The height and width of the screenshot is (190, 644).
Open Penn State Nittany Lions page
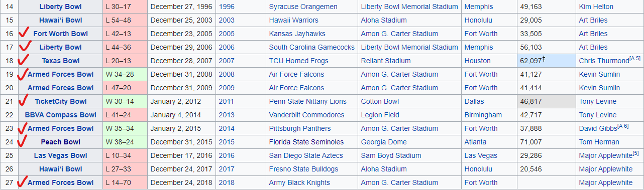coord(307,101)
